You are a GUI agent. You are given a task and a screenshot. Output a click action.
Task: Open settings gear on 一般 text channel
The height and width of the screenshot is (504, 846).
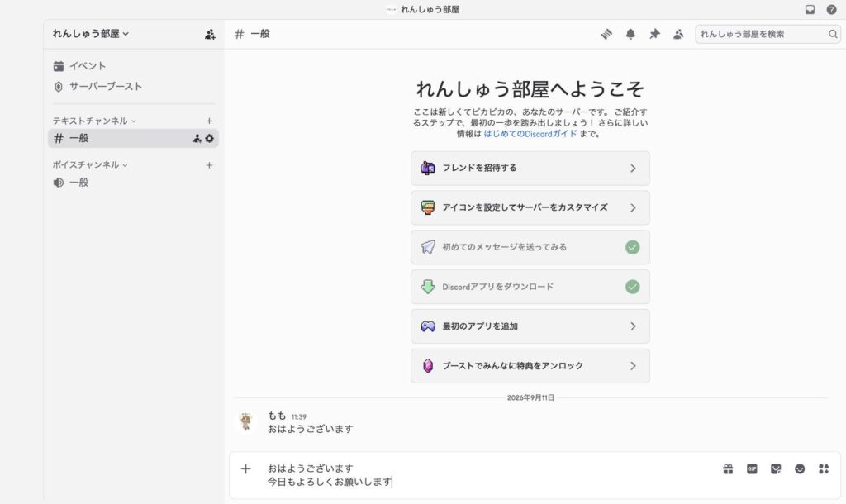click(x=209, y=138)
